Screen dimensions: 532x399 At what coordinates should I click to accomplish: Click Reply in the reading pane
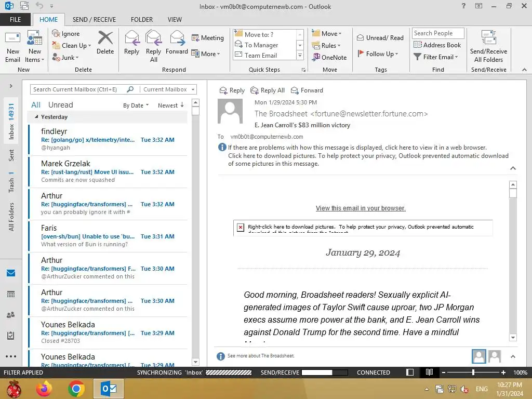click(232, 90)
